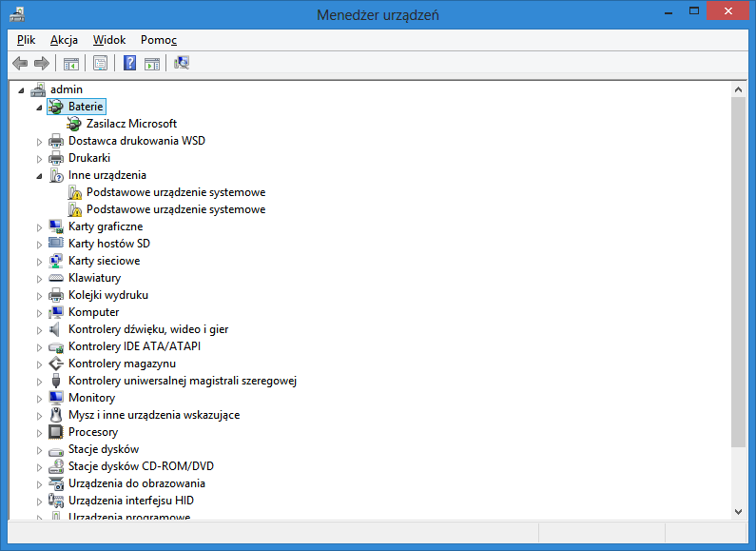Image resolution: width=756 pixels, height=551 pixels.
Task: Click the Kontrolery uniwersalnej magistrali szeregowej USB icon
Action: coord(56,381)
